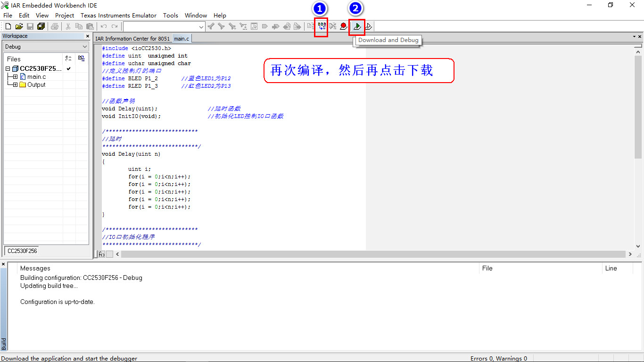Toggle the checkmark next to CC2530F256 project

(69, 69)
